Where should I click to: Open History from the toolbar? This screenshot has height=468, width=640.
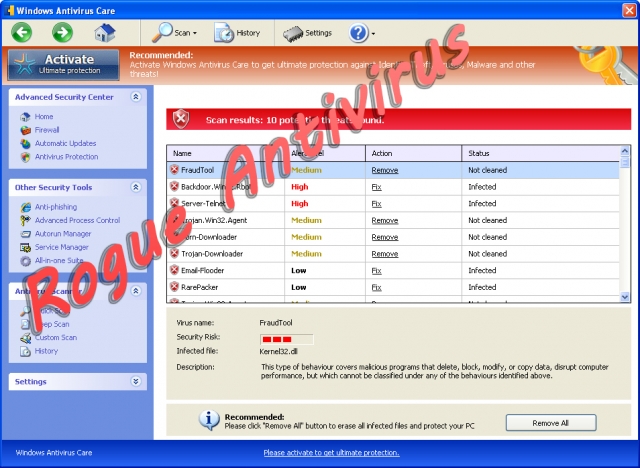point(237,33)
